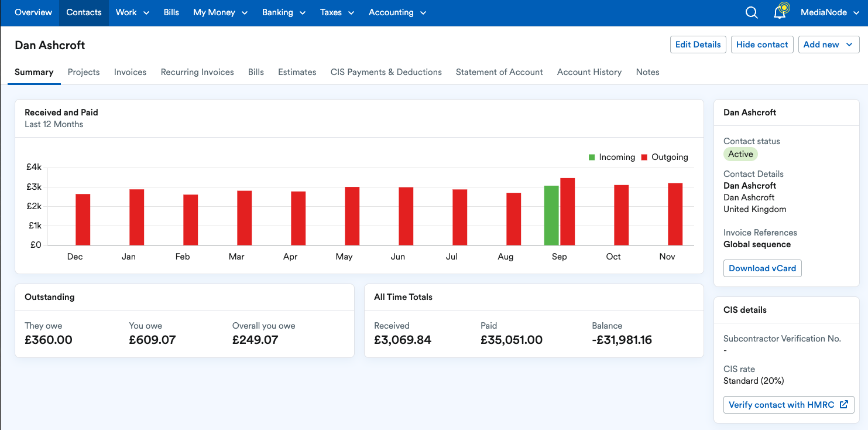Open the Notes tab
The width and height of the screenshot is (868, 430).
[x=648, y=72]
